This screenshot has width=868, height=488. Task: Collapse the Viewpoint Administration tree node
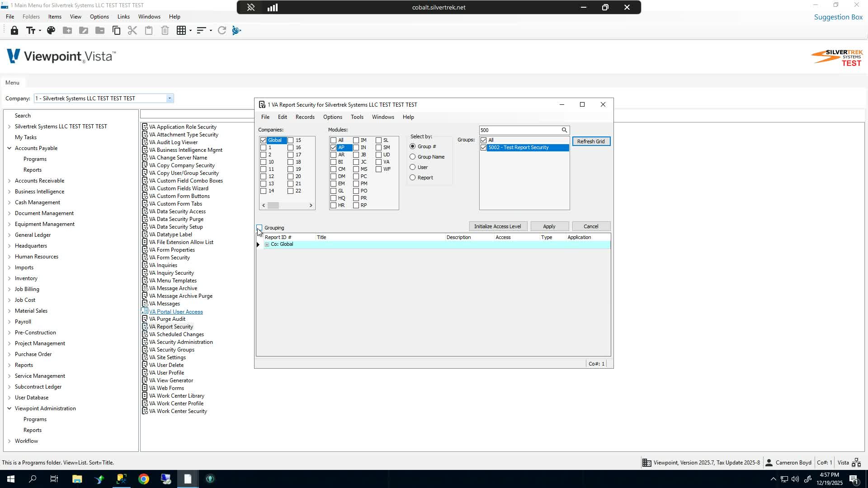coord(9,408)
